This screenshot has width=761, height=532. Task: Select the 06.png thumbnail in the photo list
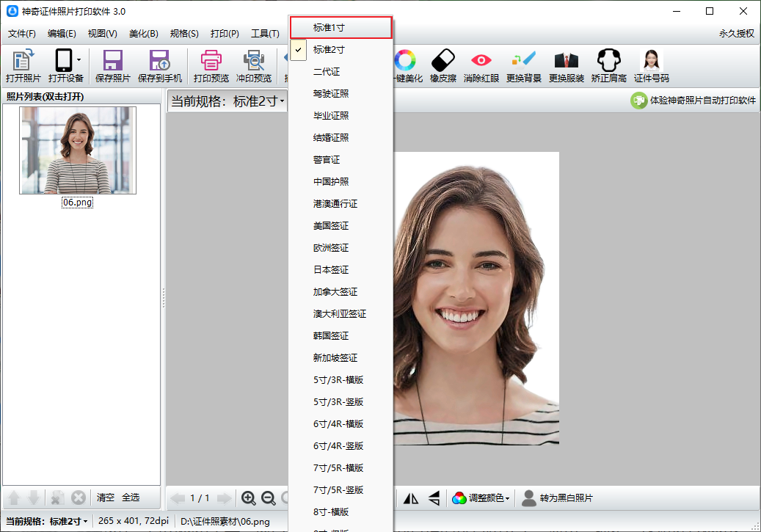[77, 150]
